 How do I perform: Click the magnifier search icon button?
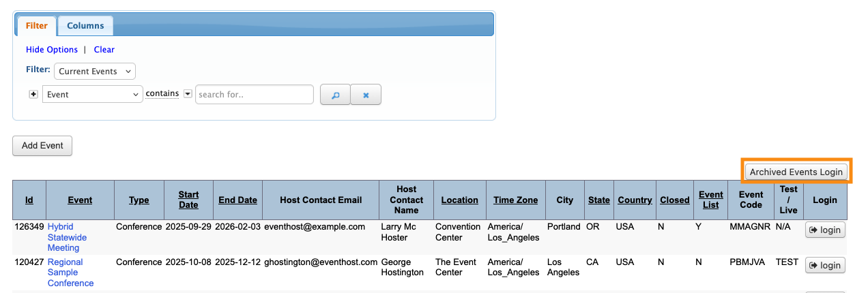[335, 95]
